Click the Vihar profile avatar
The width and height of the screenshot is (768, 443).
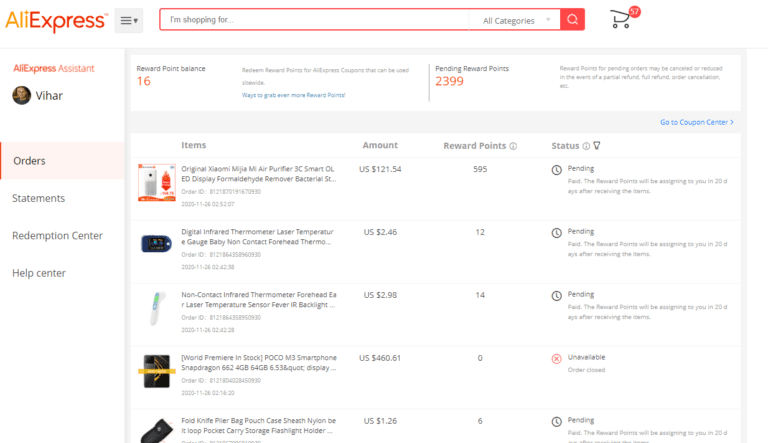(22, 95)
